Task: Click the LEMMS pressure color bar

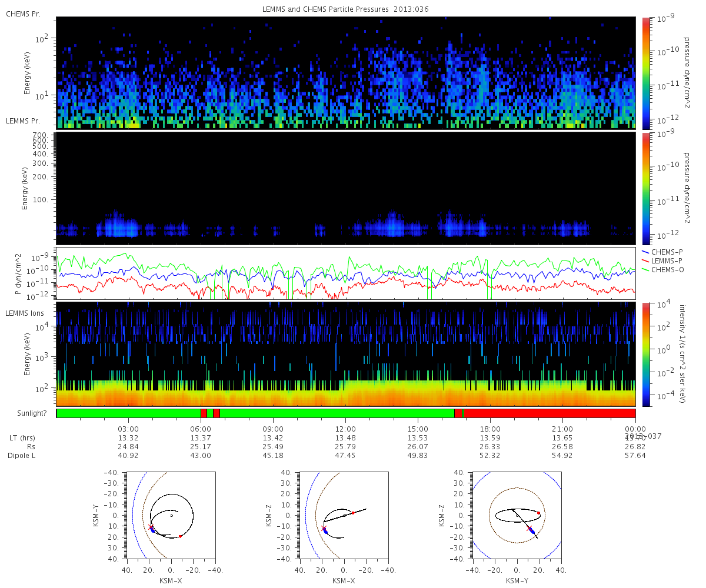Action: click(645, 188)
